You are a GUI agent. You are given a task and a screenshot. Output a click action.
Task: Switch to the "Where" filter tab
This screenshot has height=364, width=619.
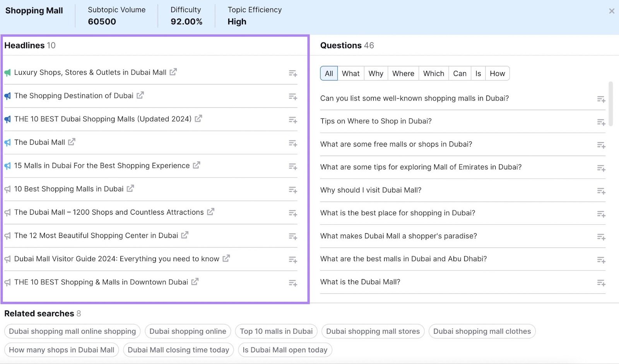[403, 73]
